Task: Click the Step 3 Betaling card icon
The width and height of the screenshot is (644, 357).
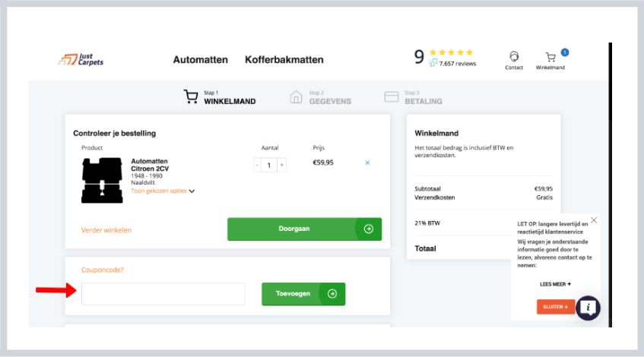Action: [392, 97]
